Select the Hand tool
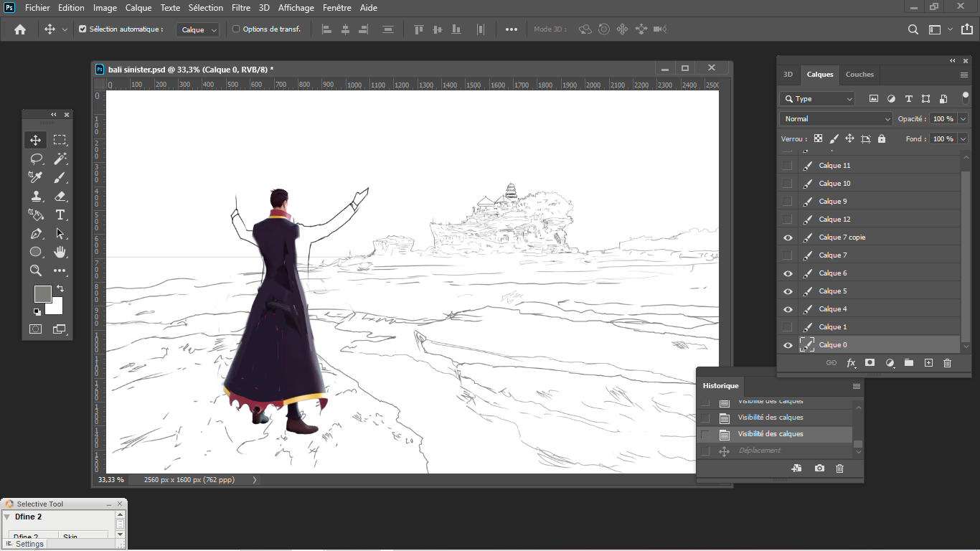The width and height of the screenshot is (980, 551). (x=60, y=252)
